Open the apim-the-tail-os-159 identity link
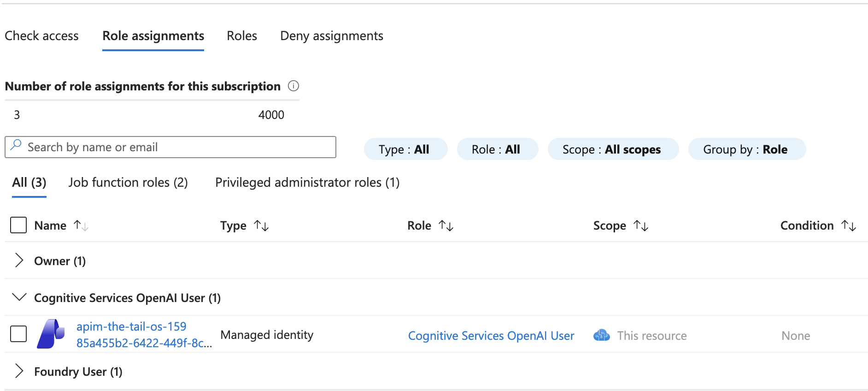Screen dimensions: 868x391 point(131,326)
